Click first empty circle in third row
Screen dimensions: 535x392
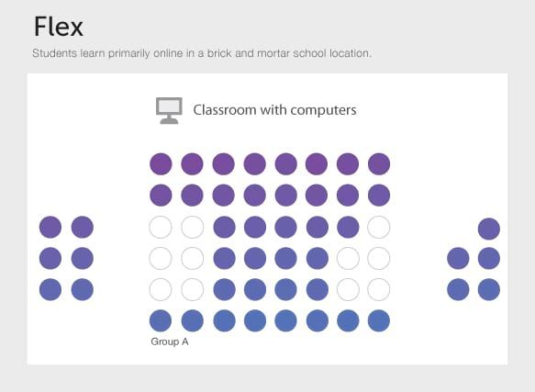pyautogui.click(x=161, y=227)
